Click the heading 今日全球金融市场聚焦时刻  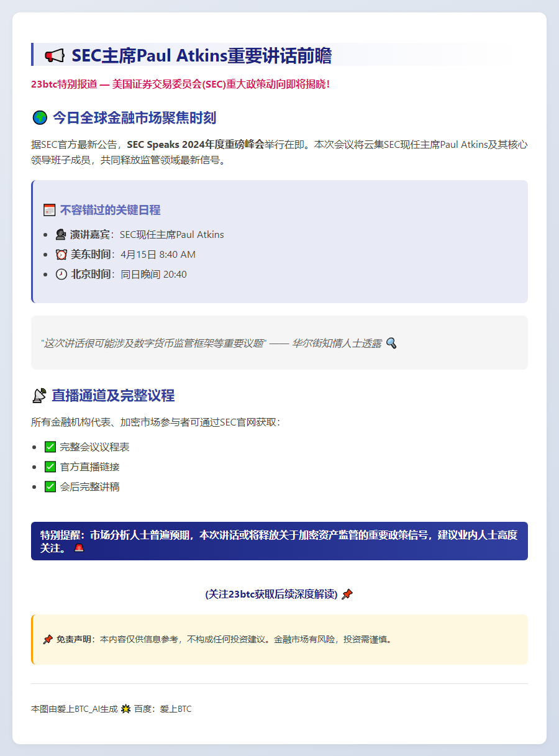[134, 117]
